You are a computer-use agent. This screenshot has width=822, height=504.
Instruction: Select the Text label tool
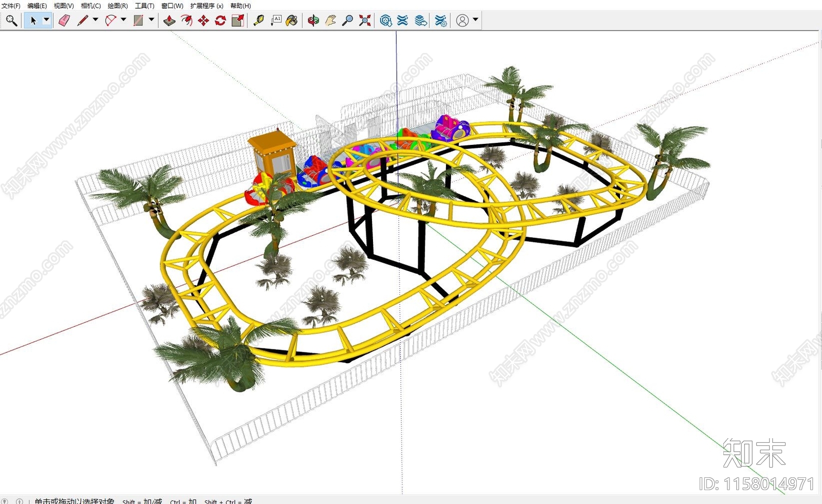pos(276,21)
